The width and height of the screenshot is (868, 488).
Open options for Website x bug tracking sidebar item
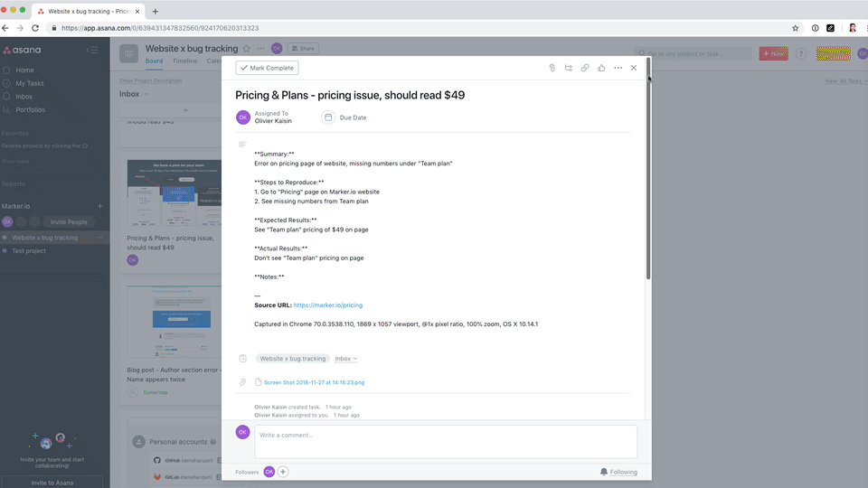point(100,238)
